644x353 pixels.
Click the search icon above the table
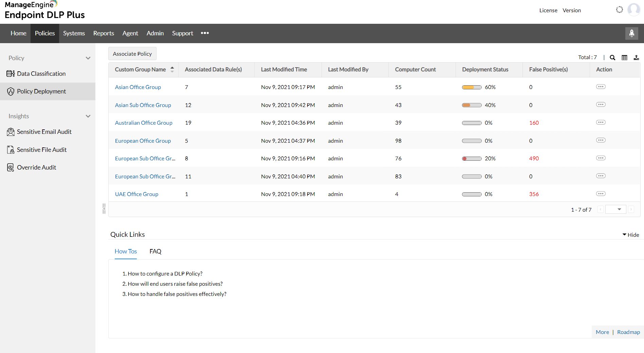(x=612, y=57)
